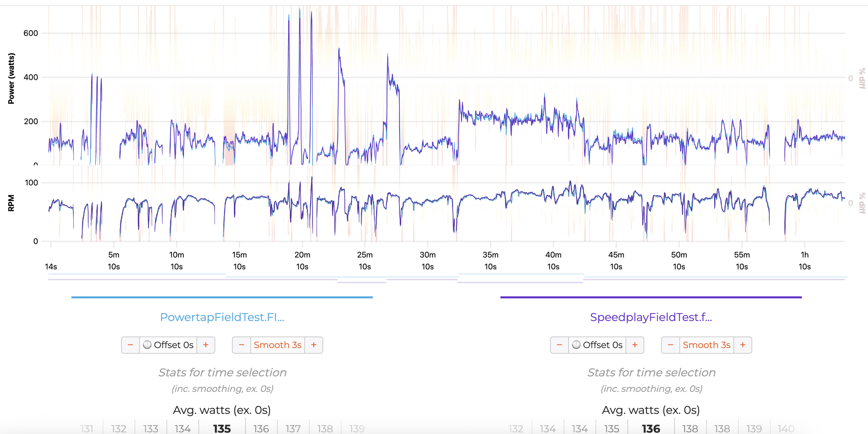Select avg watts value 137 under Powertap stats

(x=292, y=428)
